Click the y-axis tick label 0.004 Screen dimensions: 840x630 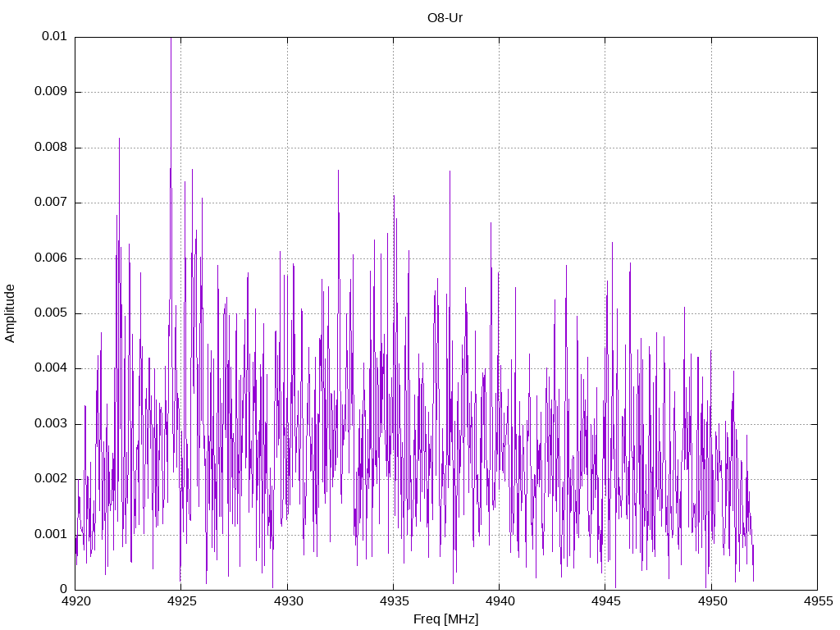(x=51, y=368)
